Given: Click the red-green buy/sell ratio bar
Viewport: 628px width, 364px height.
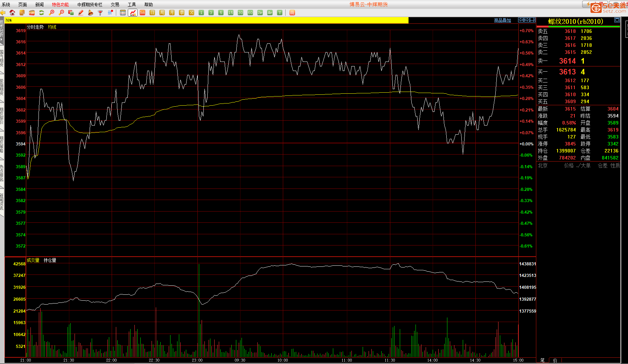Looking at the screenshot, I should [578, 26].
